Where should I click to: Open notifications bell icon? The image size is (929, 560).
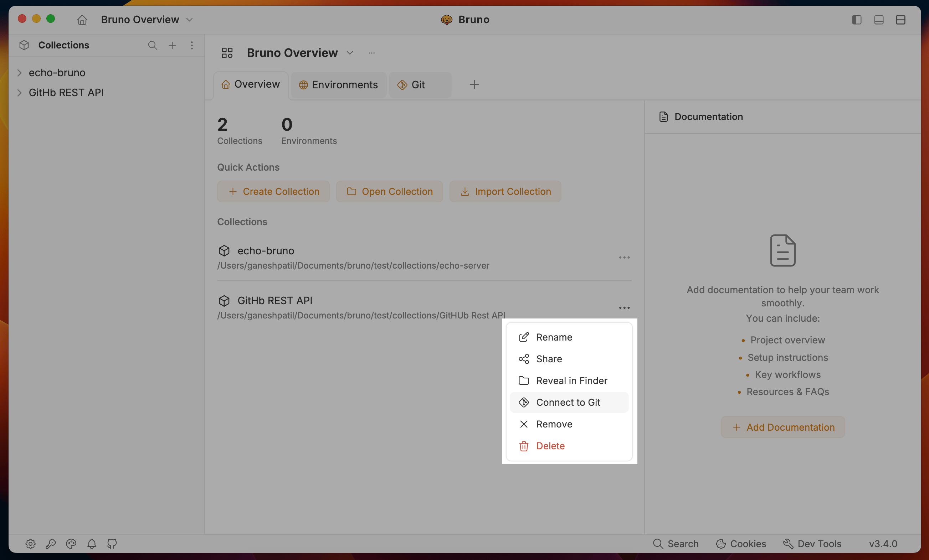pos(92,543)
